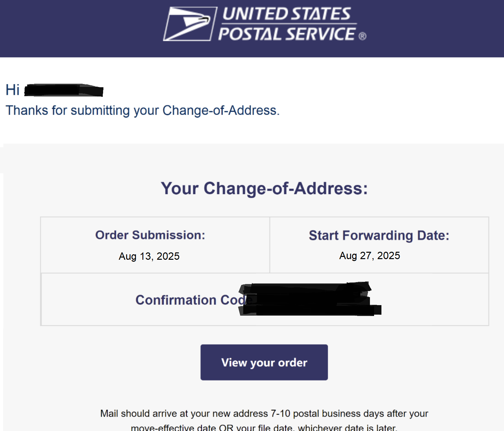Click the Order Submission table cell
This screenshot has height=431, width=504.
pos(155,245)
